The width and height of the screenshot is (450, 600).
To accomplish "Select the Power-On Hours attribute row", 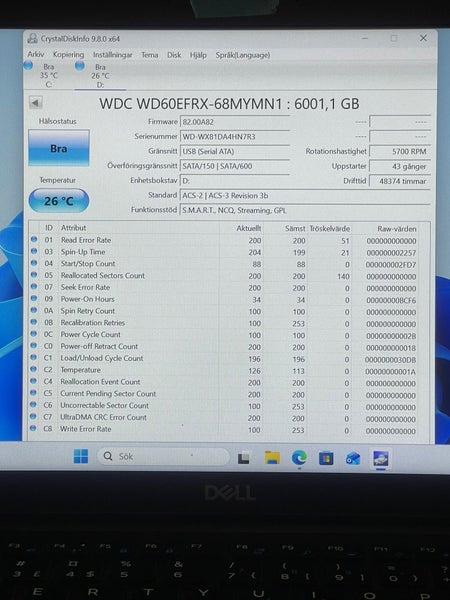I will point(230,300).
